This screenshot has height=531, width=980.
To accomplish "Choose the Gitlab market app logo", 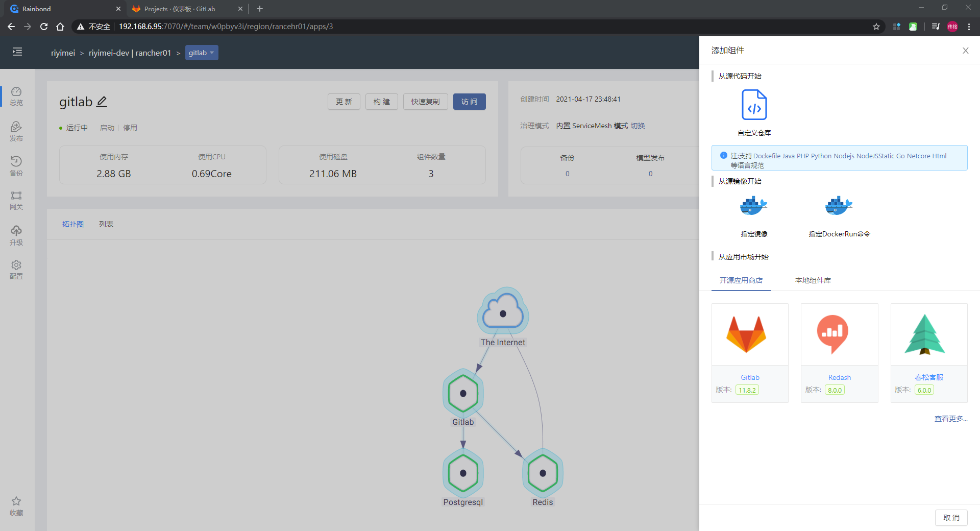I will [x=746, y=334].
